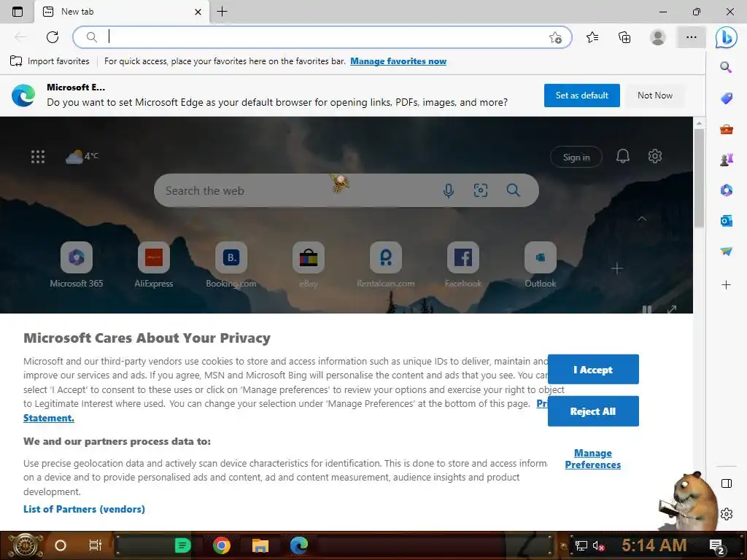Open the Start menu in taskbar
Viewport: 747px width, 560px height.
click(24, 545)
